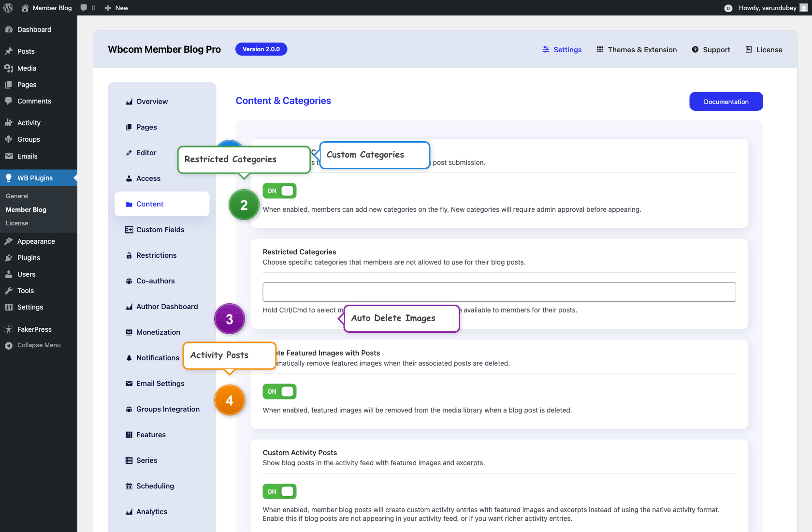Open Member Blog under WB Plugins

pyautogui.click(x=26, y=209)
